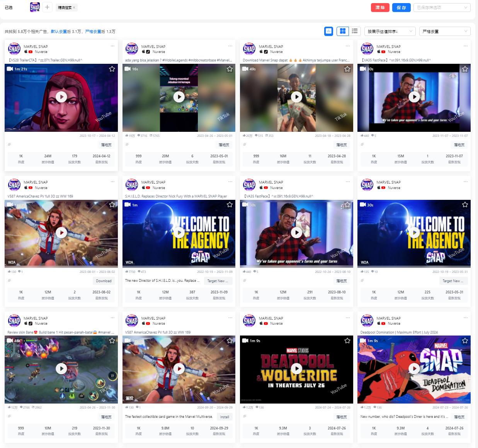478x448 pixels.
Task: Click 'ada yang bisa jelaskan' ad title text
Action: click(x=178, y=60)
